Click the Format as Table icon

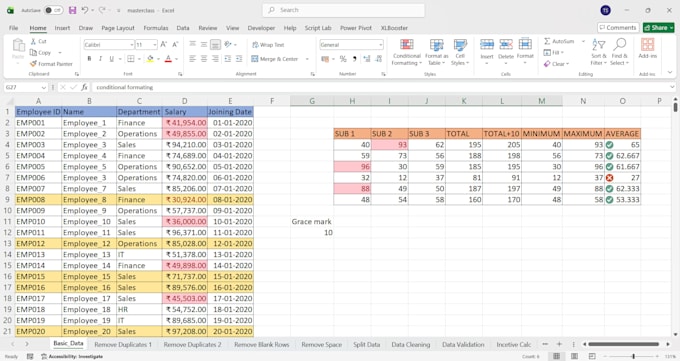click(x=437, y=44)
